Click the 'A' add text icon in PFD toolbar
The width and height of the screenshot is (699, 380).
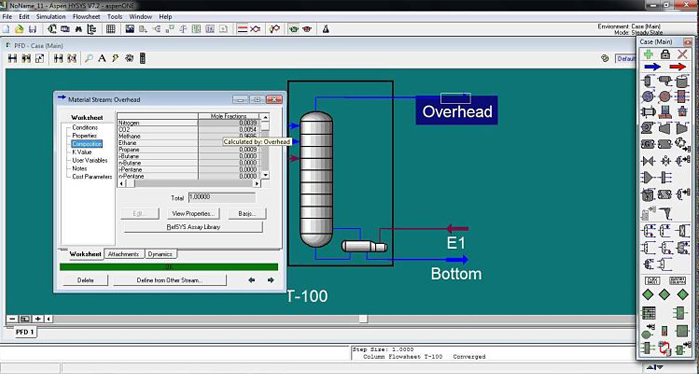click(102, 58)
